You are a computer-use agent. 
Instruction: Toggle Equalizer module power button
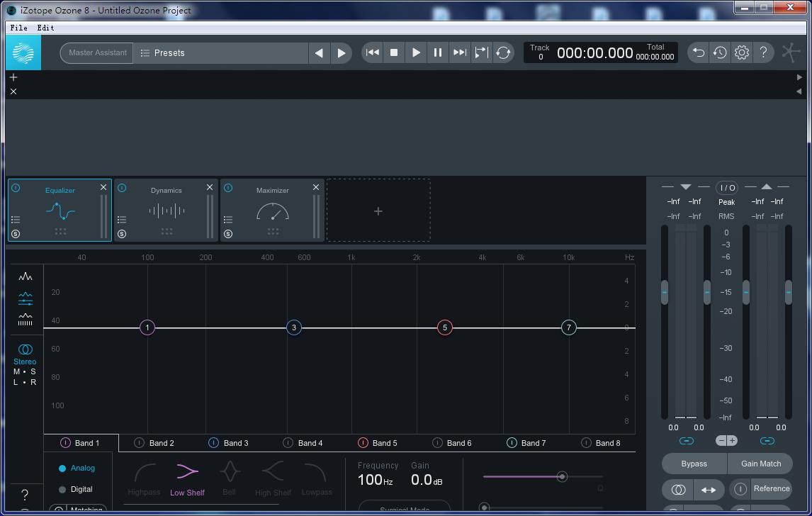click(x=16, y=188)
